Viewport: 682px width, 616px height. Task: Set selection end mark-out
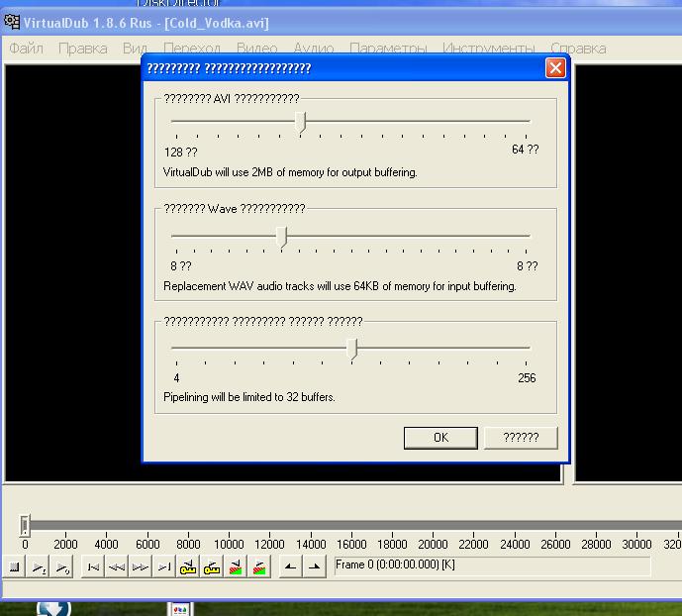[x=314, y=566]
